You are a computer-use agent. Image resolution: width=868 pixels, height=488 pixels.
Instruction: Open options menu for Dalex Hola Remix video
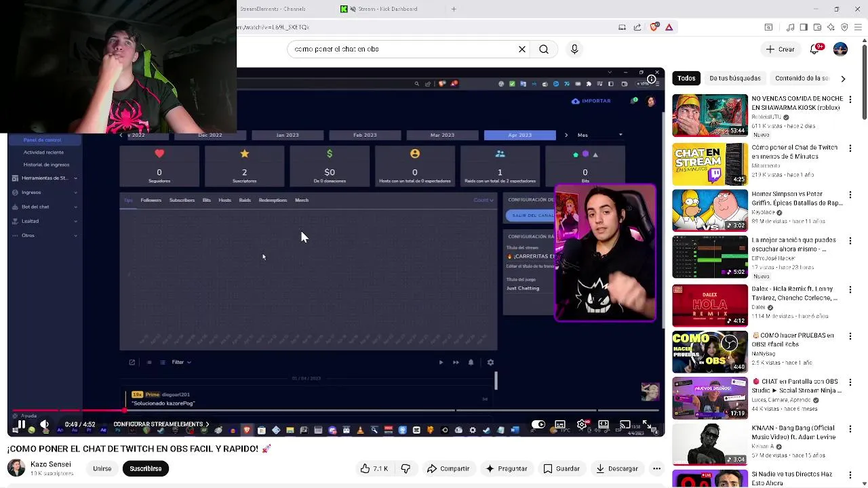(850, 289)
